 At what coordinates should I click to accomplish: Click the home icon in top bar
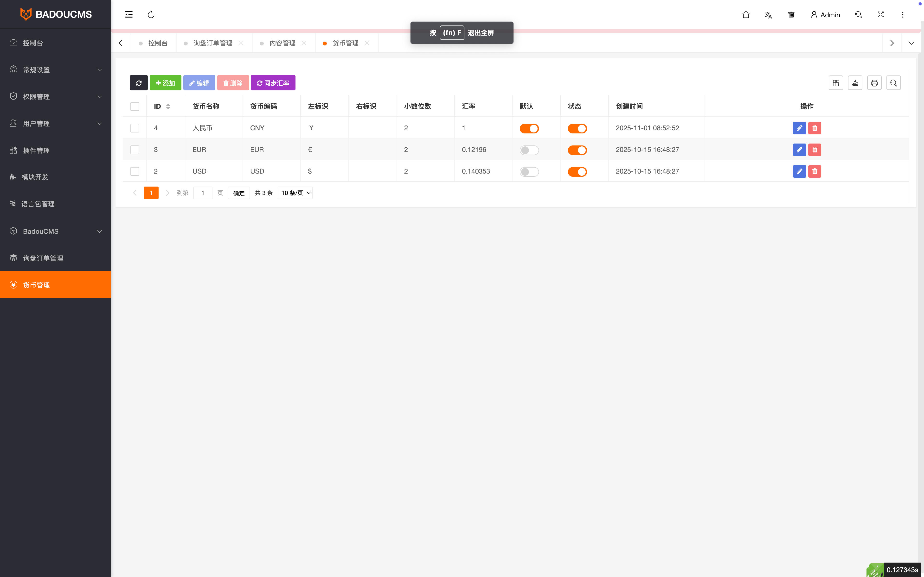(x=746, y=14)
